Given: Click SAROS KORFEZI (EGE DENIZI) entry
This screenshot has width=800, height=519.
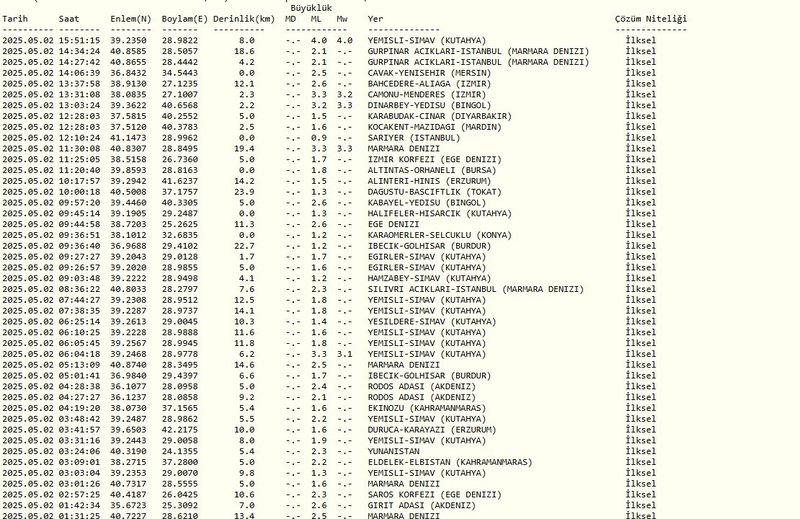Looking at the screenshot, I should [x=434, y=495].
